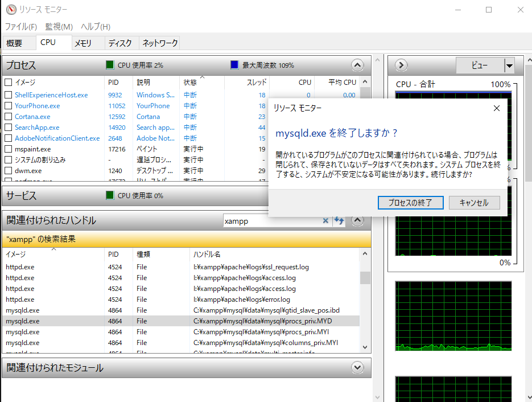
Task: Close the mysqld.exe confirmation dialog with X
Action: [x=496, y=108]
